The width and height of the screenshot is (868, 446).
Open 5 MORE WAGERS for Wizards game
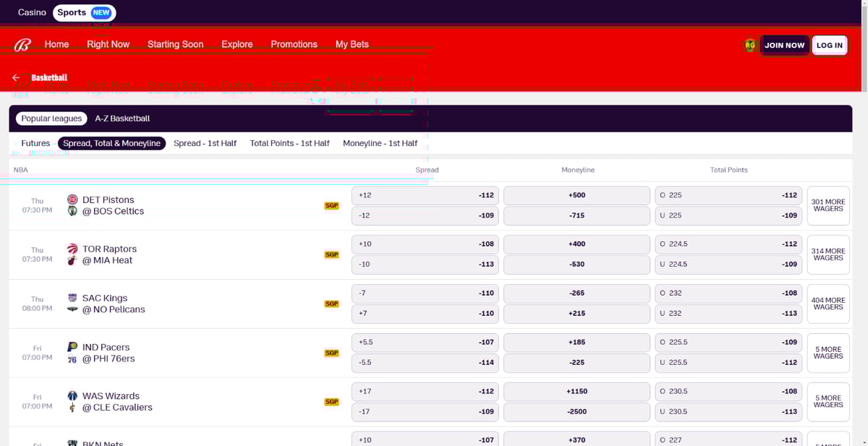point(828,401)
